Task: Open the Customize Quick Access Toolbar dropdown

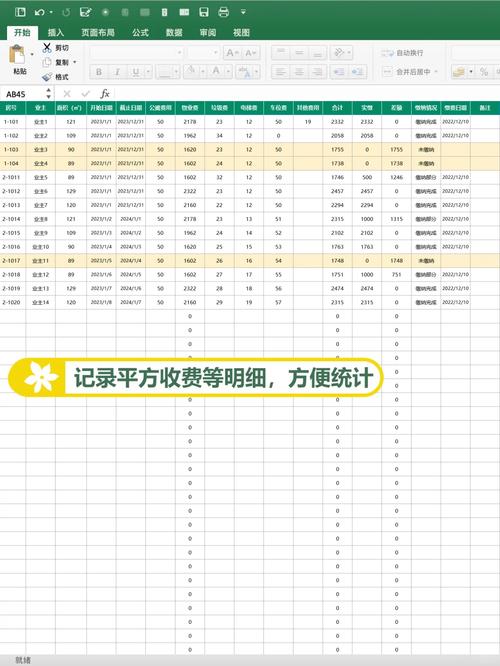Action: point(243,12)
